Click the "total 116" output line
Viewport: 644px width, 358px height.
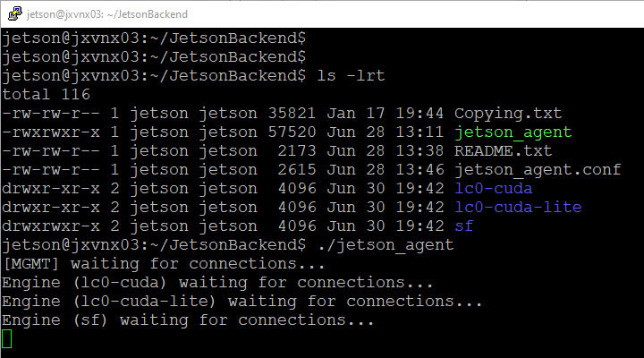[x=46, y=95]
